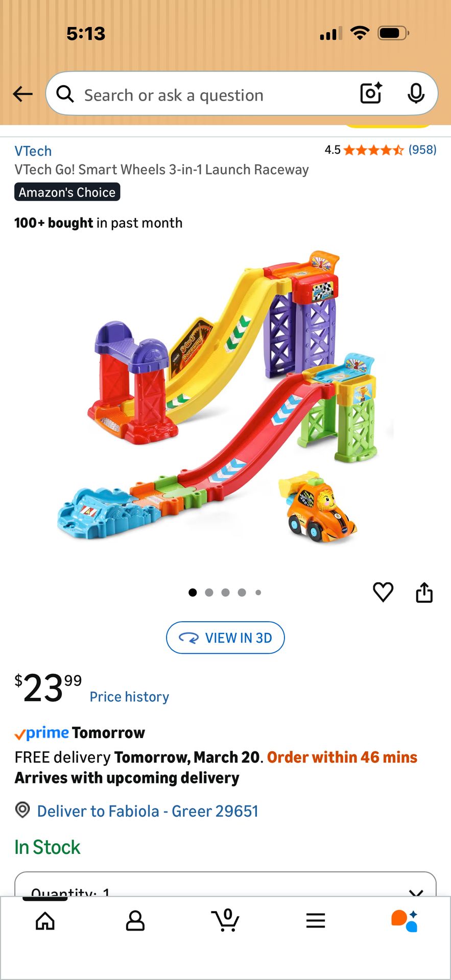
Task: Open the VTech brand link
Action: pyautogui.click(x=33, y=151)
